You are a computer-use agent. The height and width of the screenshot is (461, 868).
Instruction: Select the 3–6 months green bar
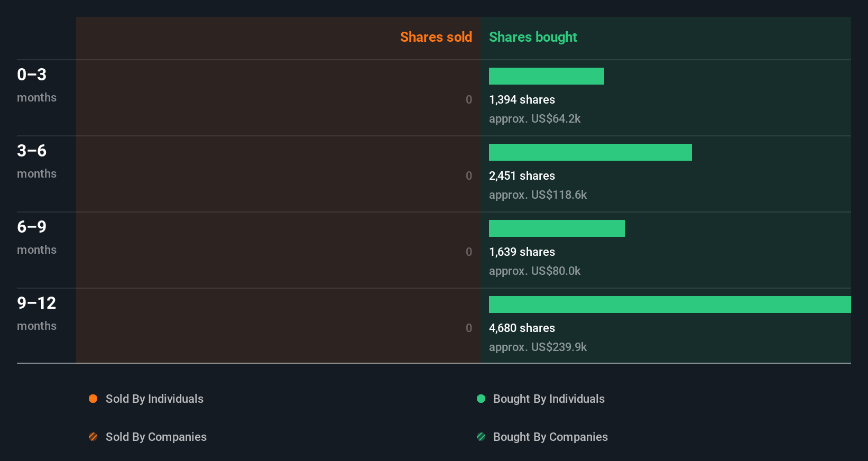(x=590, y=152)
